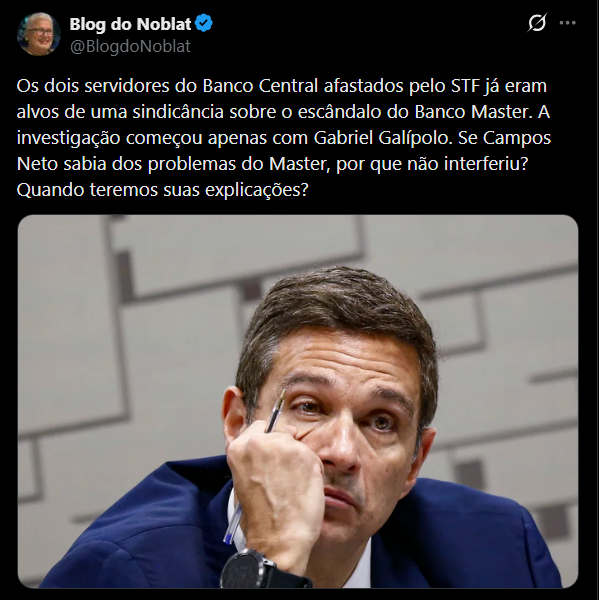
Task: Click the Blog do Noblat display name
Action: coord(130,24)
